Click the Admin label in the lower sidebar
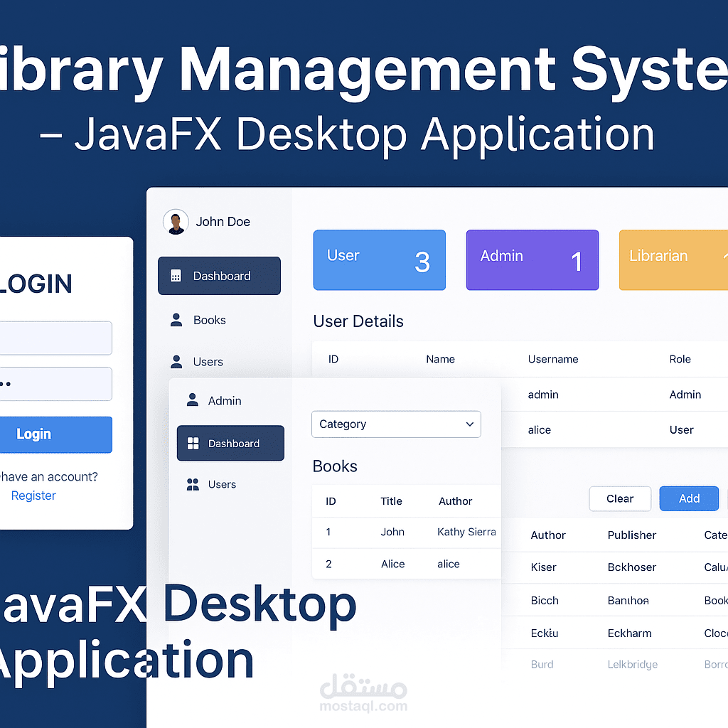Viewport: 728px width, 728px height. pos(225,401)
